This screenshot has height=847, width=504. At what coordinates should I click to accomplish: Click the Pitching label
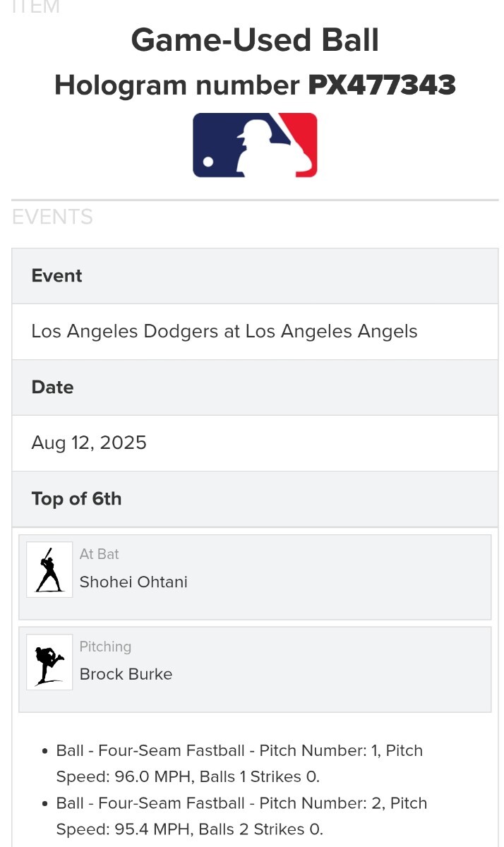[105, 647]
